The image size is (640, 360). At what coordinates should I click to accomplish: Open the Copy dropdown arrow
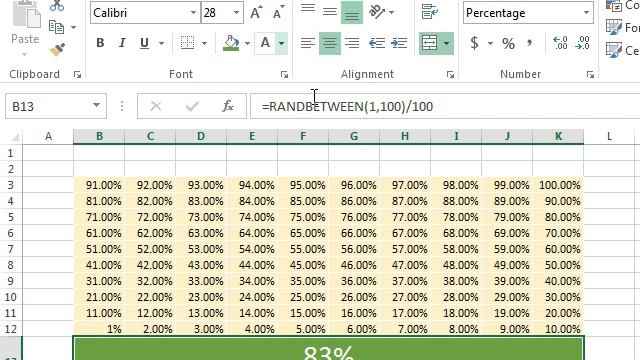click(73, 27)
